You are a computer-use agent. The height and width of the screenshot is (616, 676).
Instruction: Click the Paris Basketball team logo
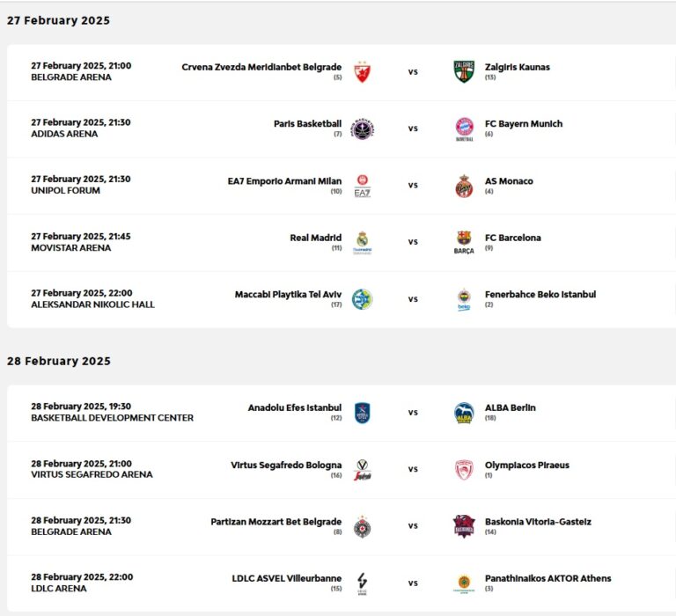[362, 128]
